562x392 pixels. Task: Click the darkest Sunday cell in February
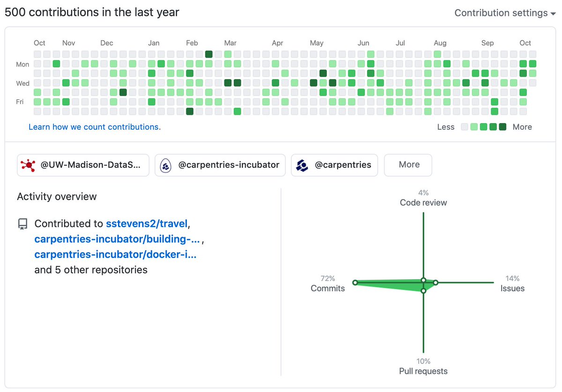click(x=209, y=54)
